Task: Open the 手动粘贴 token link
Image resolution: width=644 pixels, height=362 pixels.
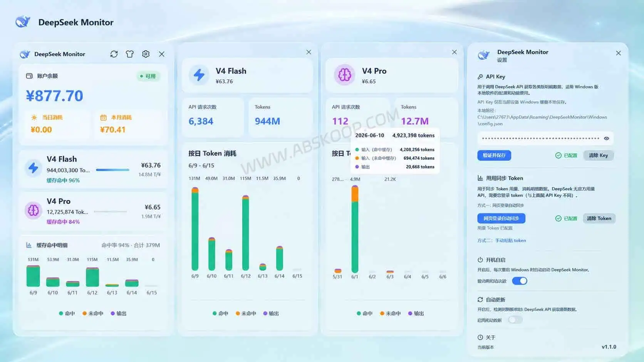Action: pos(510,240)
